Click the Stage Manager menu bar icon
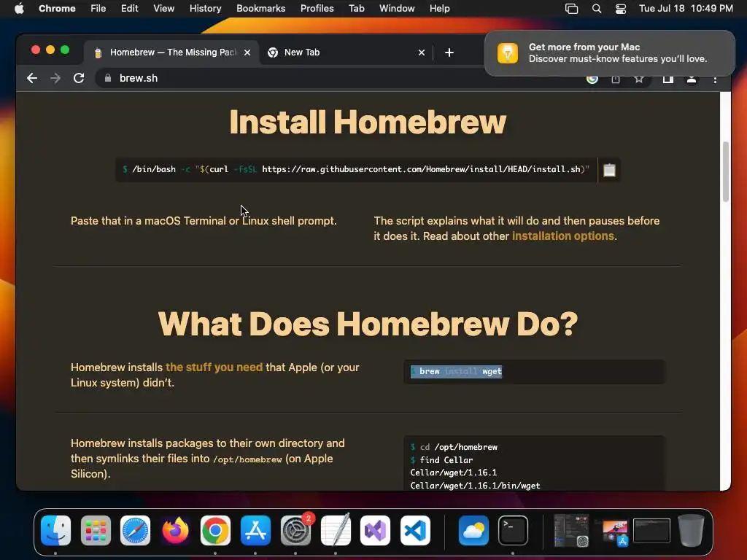The height and width of the screenshot is (560, 747). point(571,9)
